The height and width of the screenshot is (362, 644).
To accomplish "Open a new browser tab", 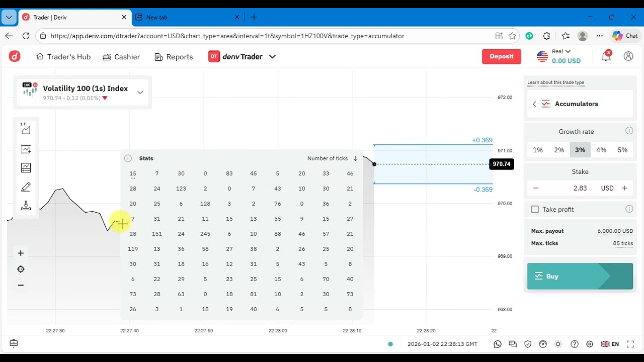I will point(254,17).
